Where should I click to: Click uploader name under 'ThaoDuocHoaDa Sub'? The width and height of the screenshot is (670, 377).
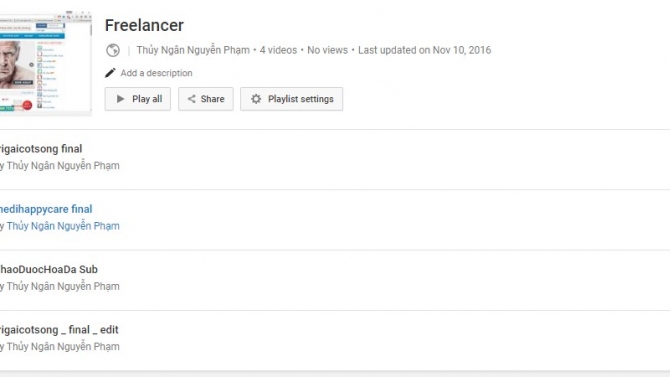(x=63, y=286)
